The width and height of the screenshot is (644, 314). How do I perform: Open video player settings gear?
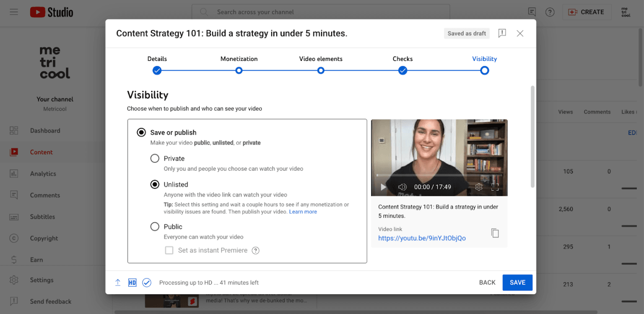pos(479,187)
